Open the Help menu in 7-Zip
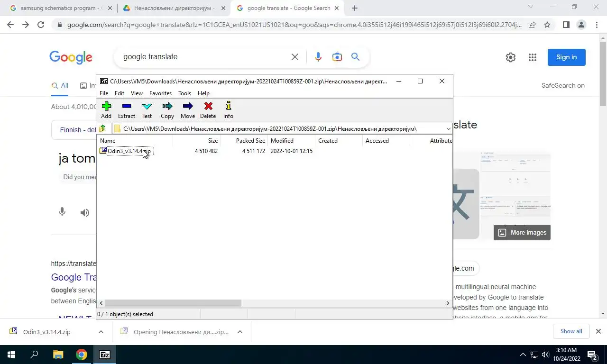Image resolution: width=607 pixels, height=364 pixels. coord(203,93)
